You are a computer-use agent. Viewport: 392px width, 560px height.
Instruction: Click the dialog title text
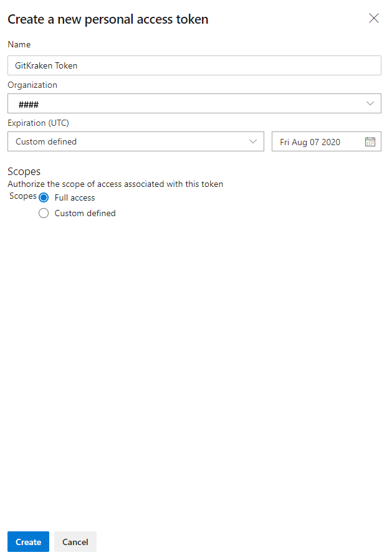click(107, 19)
